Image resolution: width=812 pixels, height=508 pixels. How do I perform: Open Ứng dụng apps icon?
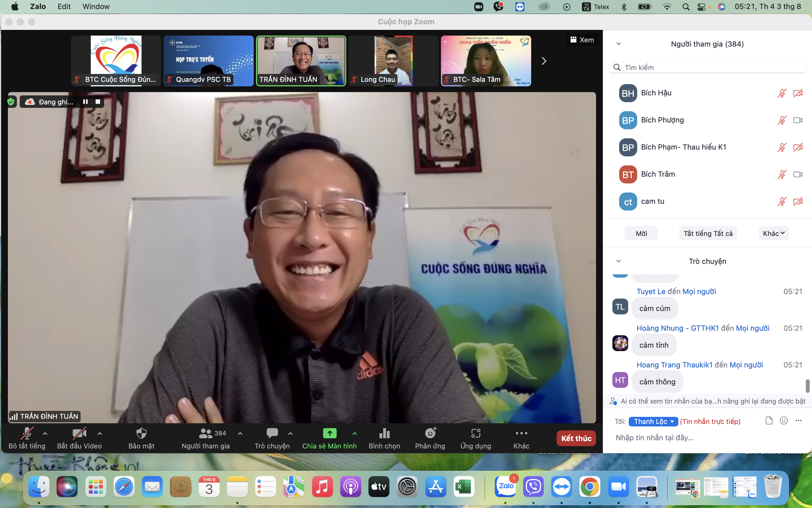point(475,438)
